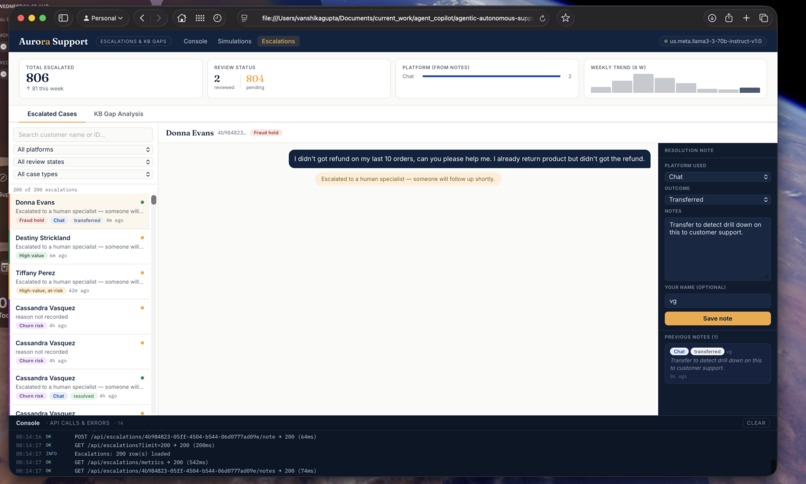This screenshot has height=484, width=806.
Task: Switch to KB Gap Analysis tab
Action: [x=118, y=114]
